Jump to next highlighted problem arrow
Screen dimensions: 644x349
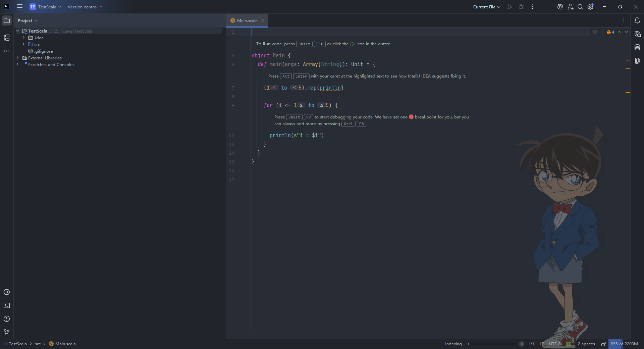tap(626, 32)
